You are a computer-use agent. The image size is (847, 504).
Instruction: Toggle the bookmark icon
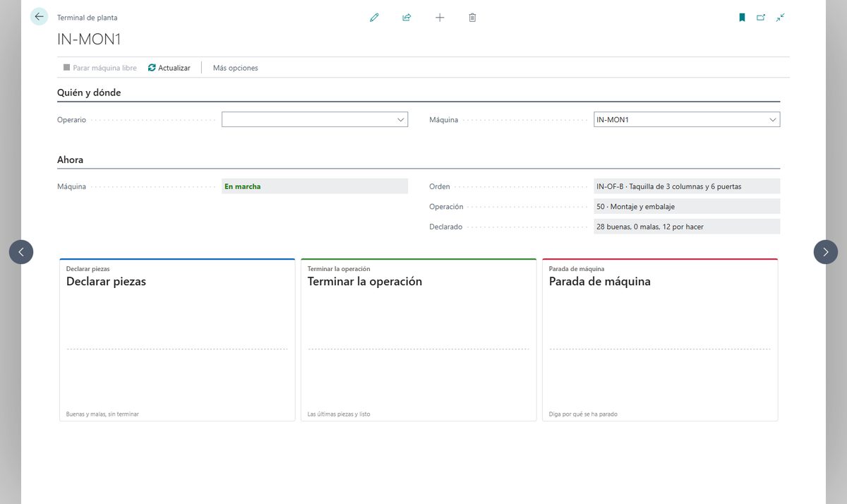[742, 18]
